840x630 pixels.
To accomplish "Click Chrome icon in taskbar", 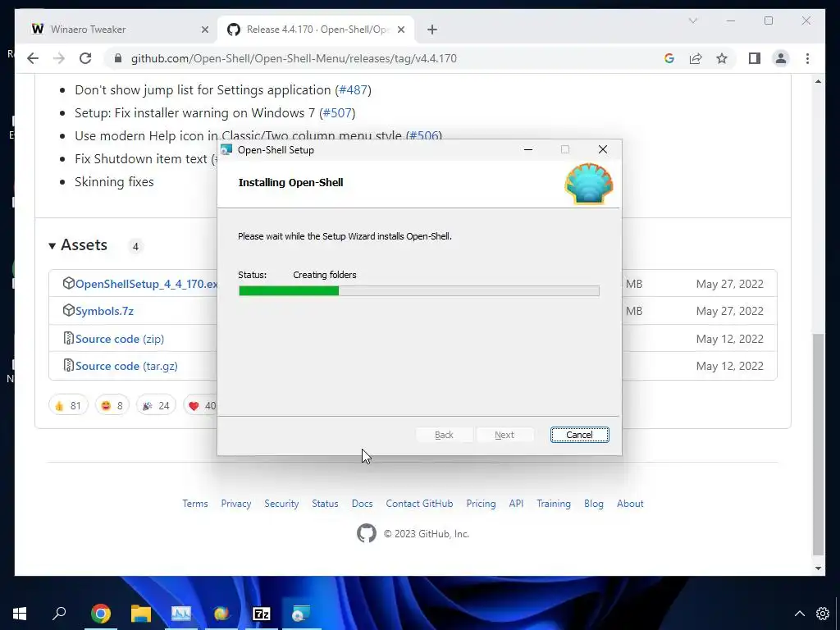I will coord(101,614).
